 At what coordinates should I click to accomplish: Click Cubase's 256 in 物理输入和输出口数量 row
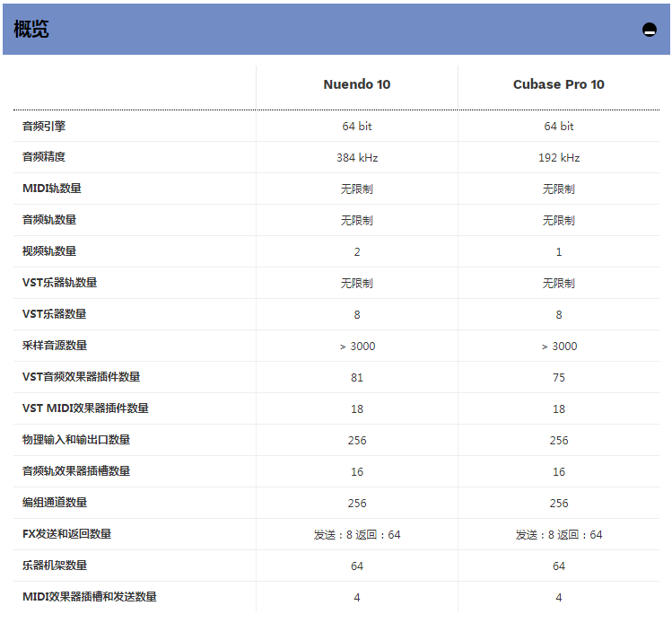[559, 441]
